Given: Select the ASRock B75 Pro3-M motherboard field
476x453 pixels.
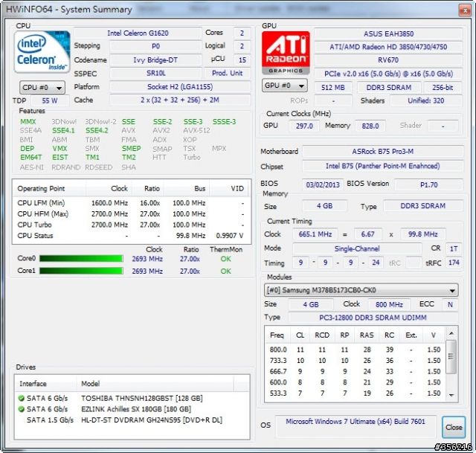Looking at the screenshot, I should click(x=383, y=151).
